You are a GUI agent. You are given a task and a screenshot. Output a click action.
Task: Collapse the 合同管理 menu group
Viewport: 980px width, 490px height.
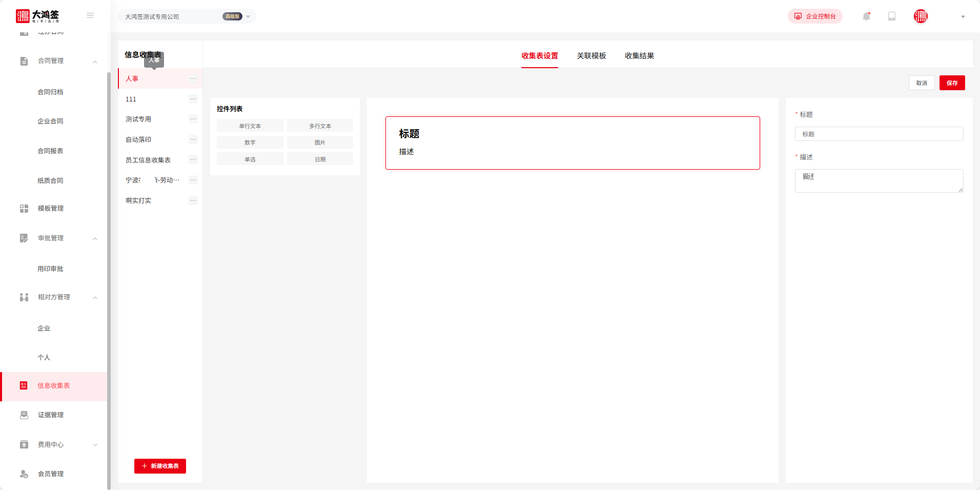tap(95, 62)
